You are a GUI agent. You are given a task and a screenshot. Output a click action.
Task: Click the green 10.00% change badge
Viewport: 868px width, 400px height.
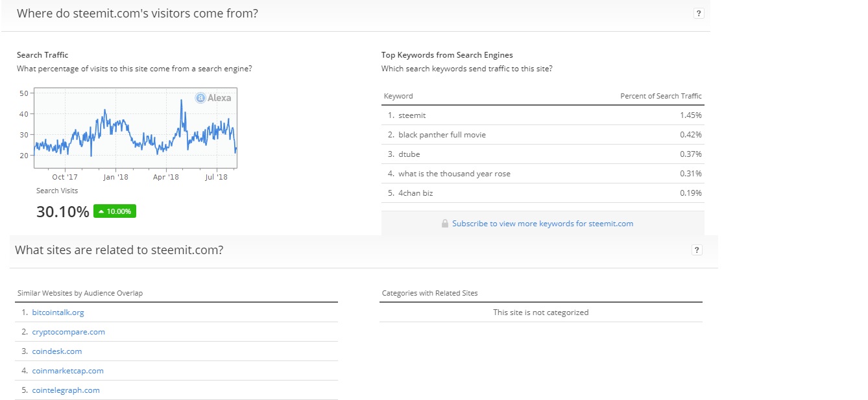pos(115,211)
